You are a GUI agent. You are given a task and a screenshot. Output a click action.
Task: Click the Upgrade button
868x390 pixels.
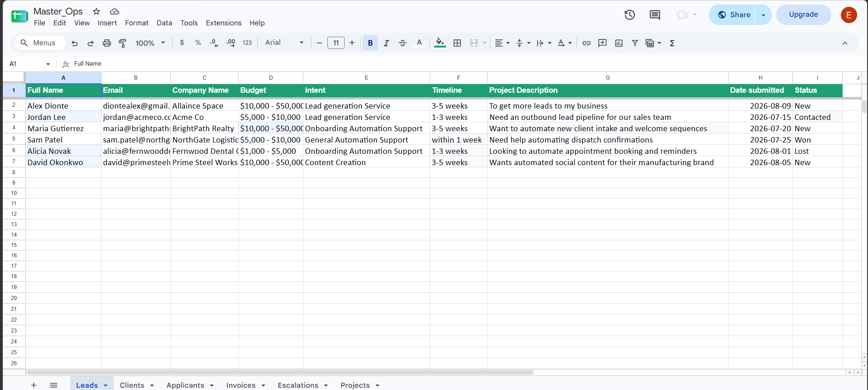pyautogui.click(x=804, y=14)
